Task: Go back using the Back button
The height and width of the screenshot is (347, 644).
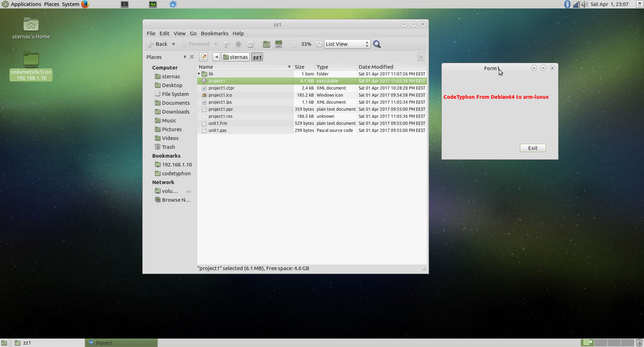Action: point(157,44)
